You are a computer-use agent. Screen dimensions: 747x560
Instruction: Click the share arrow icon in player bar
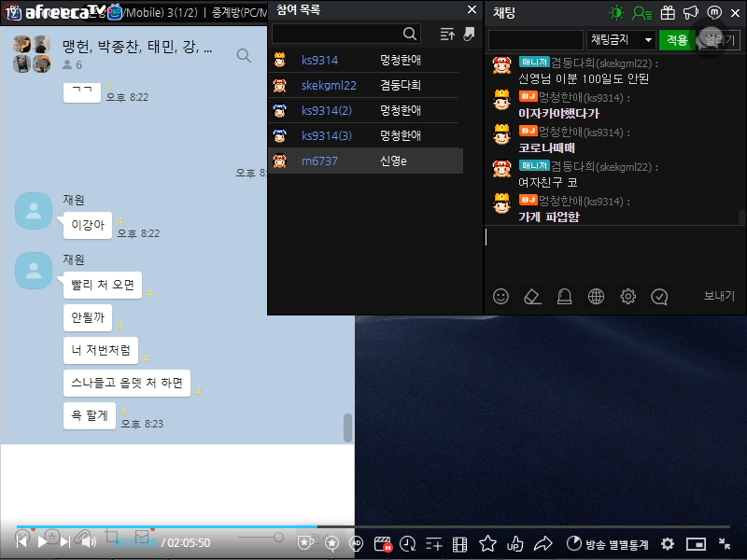click(x=543, y=543)
